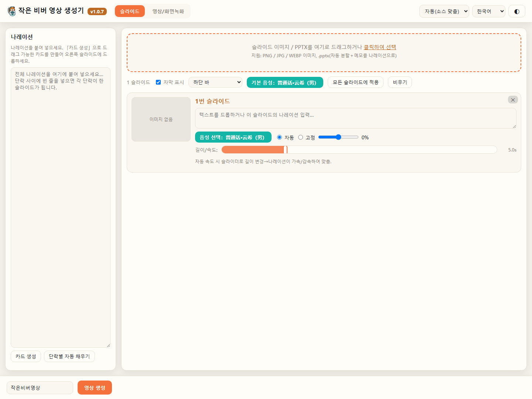
Task: Toggle dark mode with half-circle icon
Action: pyautogui.click(x=517, y=11)
